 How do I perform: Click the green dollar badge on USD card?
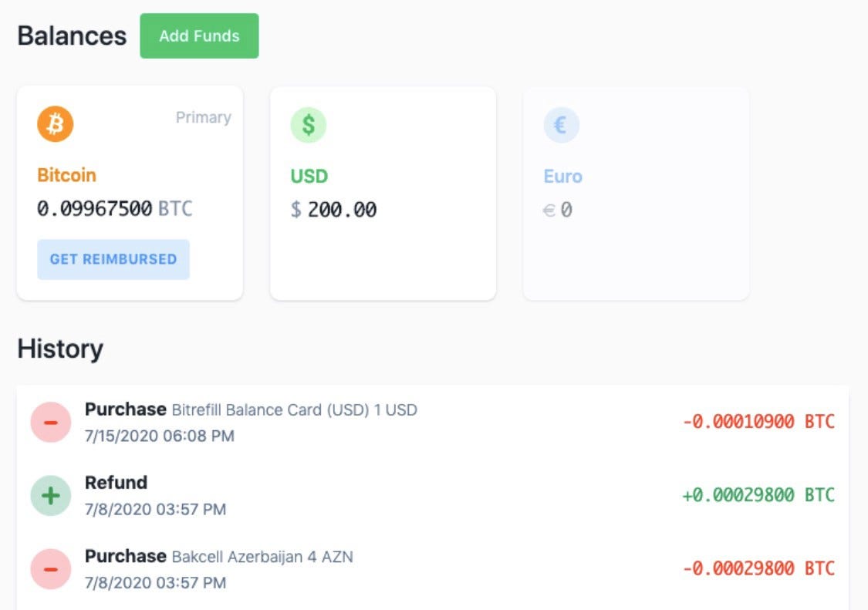pyautogui.click(x=308, y=124)
